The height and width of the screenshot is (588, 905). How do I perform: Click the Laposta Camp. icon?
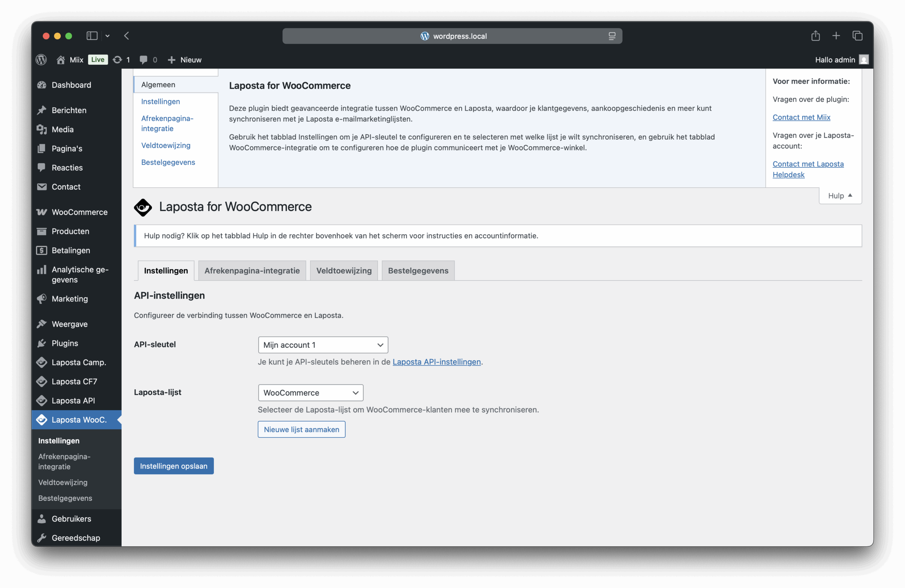click(x=42, y=362)
